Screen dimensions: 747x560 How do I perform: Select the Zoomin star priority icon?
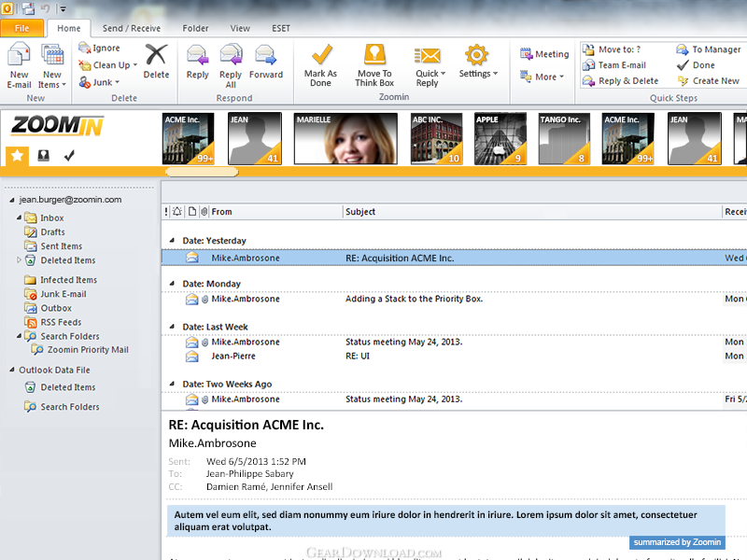pos(18,156)
